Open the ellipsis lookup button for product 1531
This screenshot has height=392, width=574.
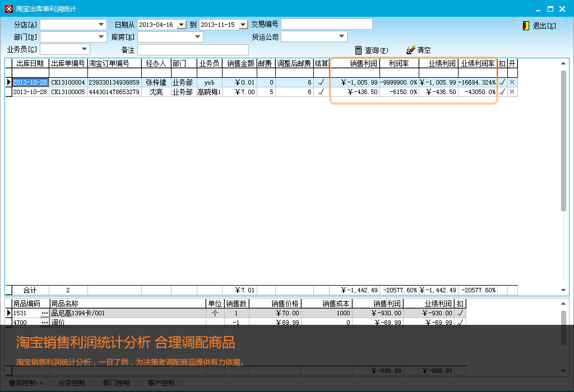pos(45,313)
